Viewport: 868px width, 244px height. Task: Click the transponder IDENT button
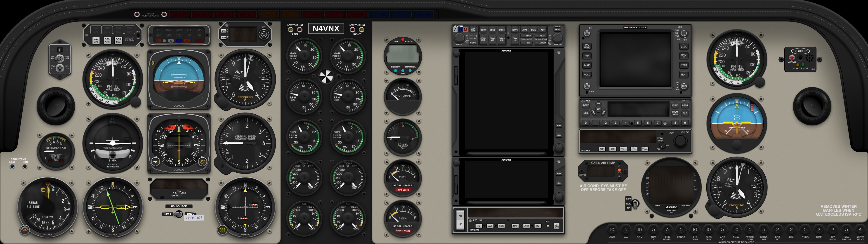pos(586,106)
